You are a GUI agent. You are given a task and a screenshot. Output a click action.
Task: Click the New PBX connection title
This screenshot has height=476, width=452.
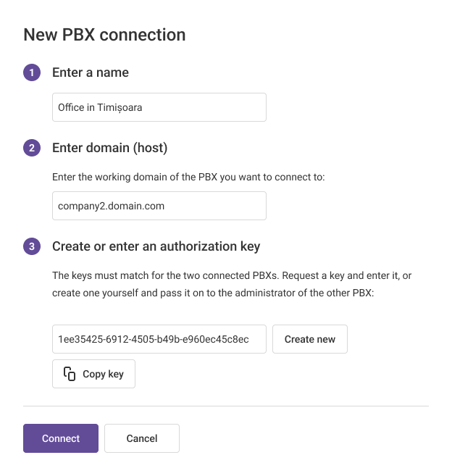pyautogui.click(x=104, y=34)
